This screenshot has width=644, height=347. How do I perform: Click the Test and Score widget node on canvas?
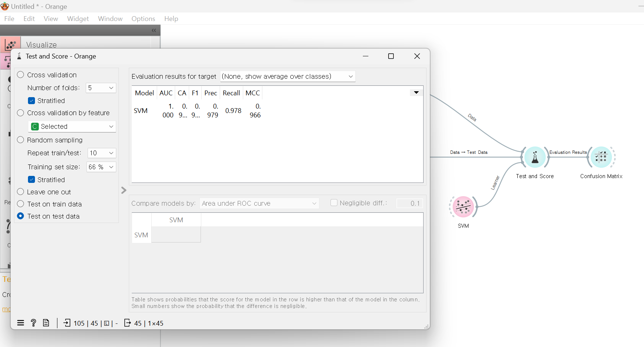coord(535,157)
